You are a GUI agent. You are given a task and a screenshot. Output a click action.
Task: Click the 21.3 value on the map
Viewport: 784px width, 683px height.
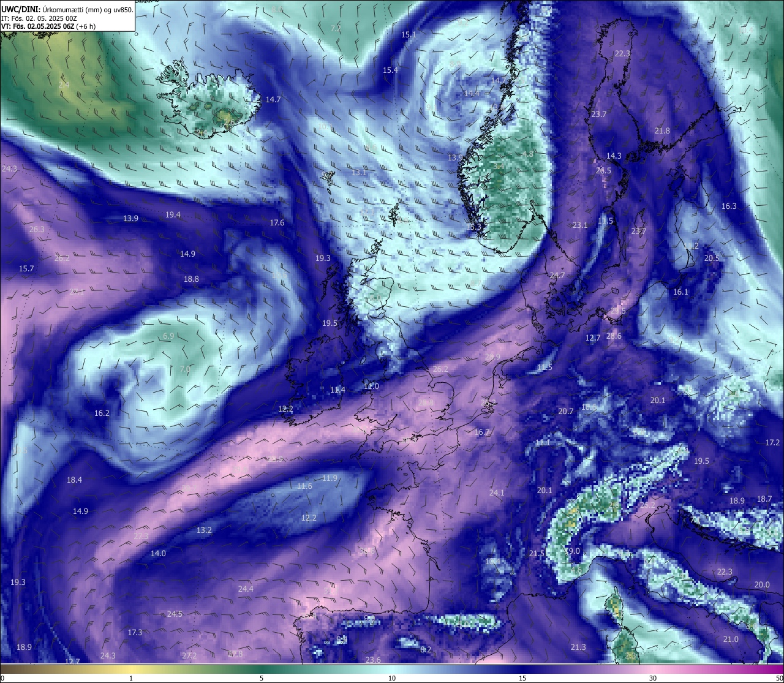point(578,647)
